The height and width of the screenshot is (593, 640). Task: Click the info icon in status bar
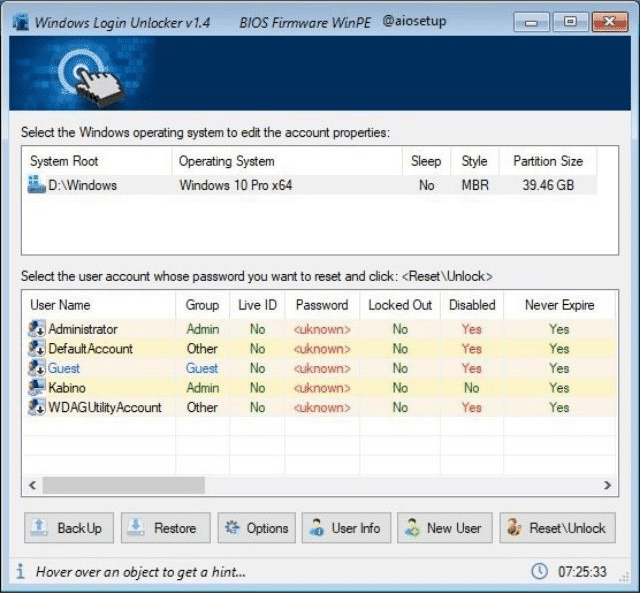click(x=20, y=572)
